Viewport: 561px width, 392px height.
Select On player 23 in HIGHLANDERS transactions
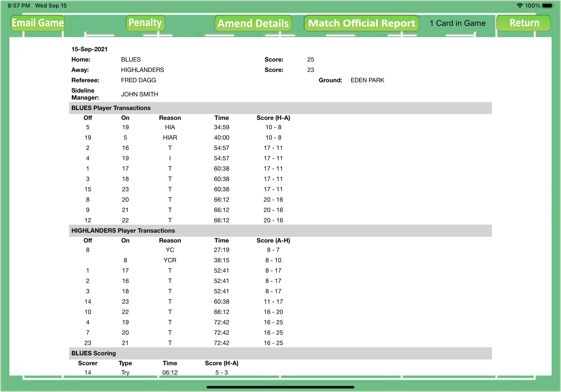click(125, 302)
